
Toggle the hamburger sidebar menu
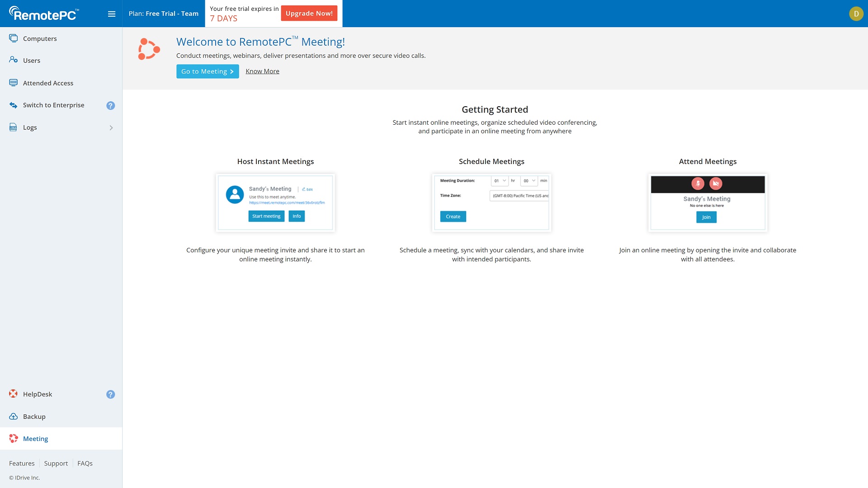coord(112,14)
